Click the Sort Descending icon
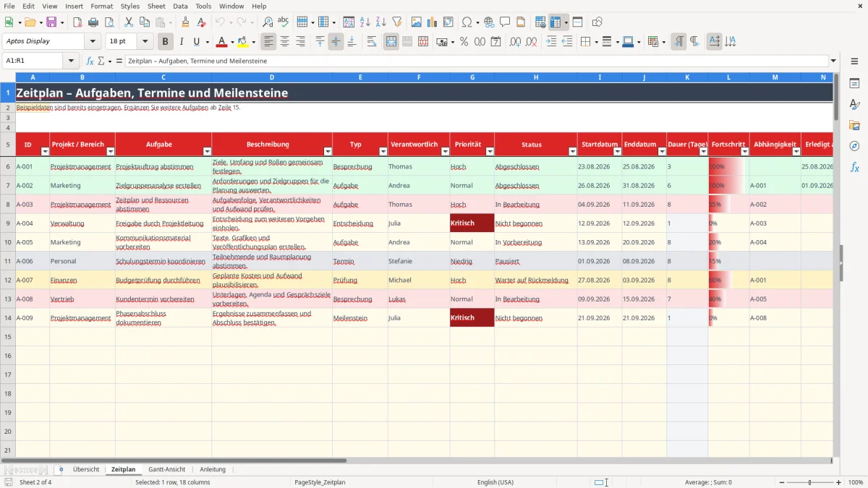This screenshot has width=868, height=488. (381, 22)
